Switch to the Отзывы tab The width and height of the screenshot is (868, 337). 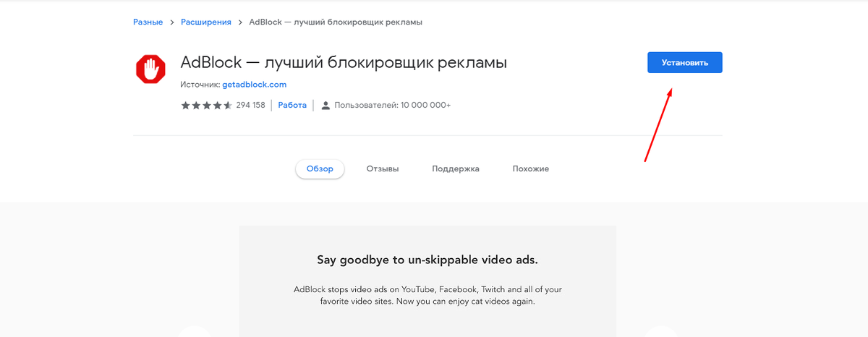pyautogui.click(x=383, y=168)
